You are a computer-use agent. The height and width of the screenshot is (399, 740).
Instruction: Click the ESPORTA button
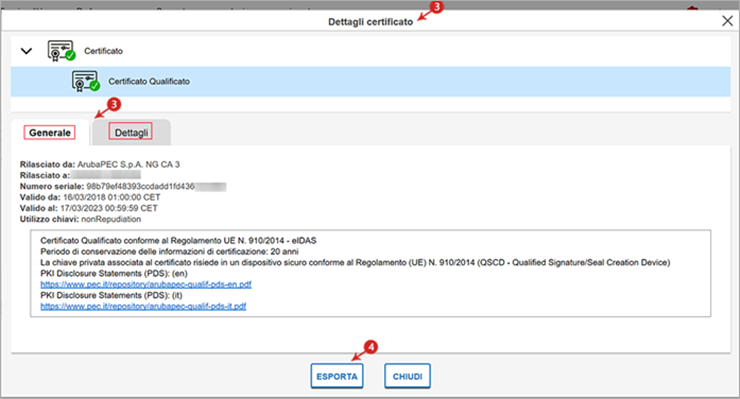(337, 376)
